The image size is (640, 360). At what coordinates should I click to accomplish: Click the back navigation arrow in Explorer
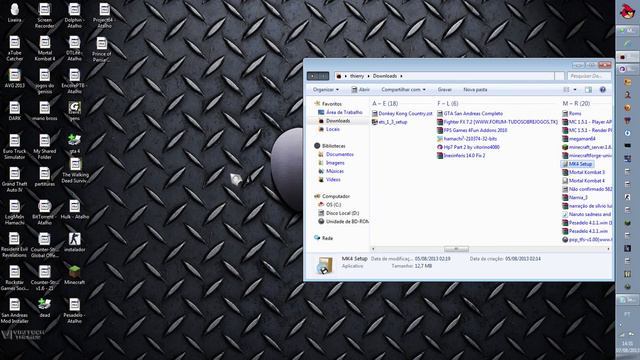pyautogui.click(x=313, y=76)
